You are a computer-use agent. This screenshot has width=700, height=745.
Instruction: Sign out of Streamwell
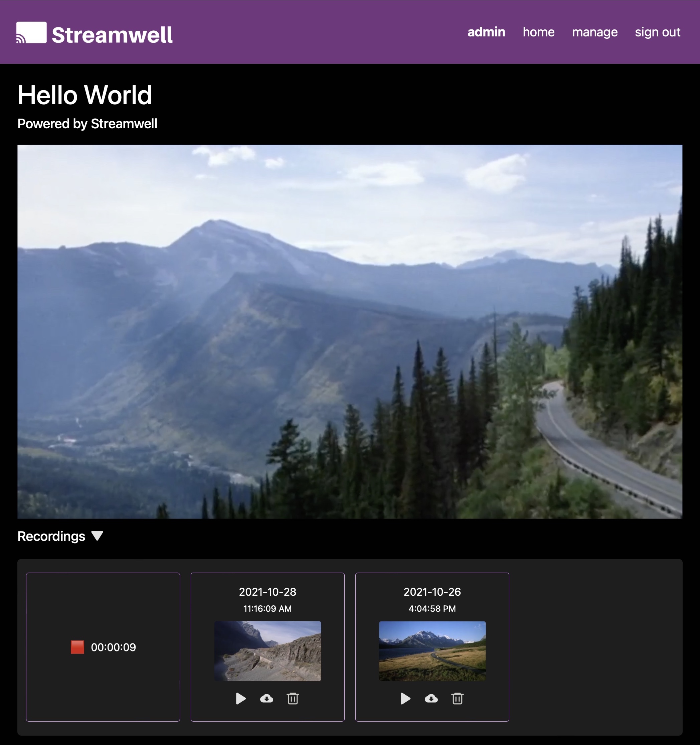click(x=657, y=32)
